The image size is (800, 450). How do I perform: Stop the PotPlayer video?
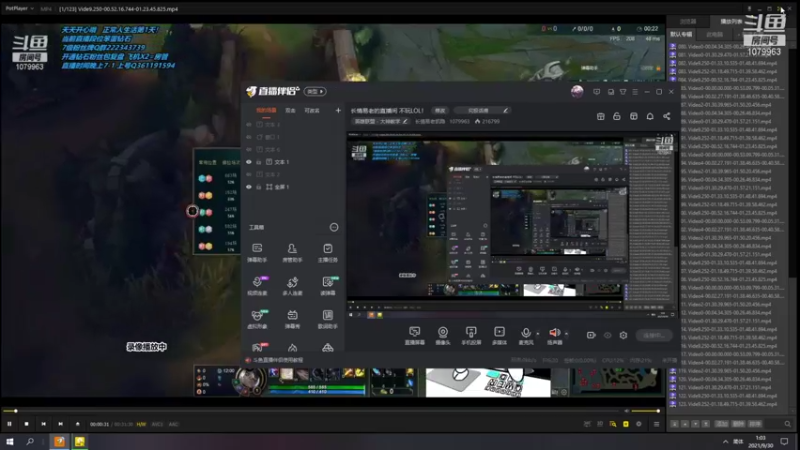[x=27, y=424]
